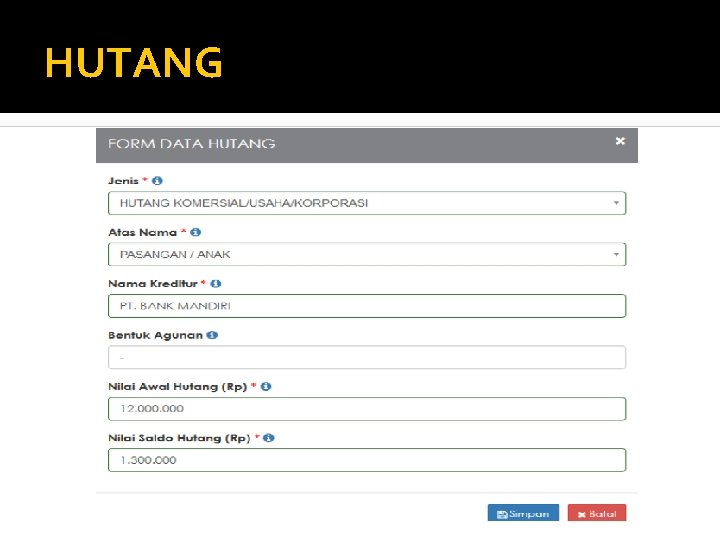Click the Bentuk Agunan input field
The width and height of the screenshot is (720, 540).
point(367,357)
